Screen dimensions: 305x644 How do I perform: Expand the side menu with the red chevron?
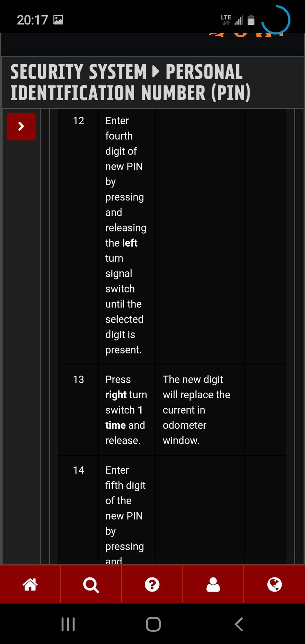pyautogui.click(x=21, y=126)
